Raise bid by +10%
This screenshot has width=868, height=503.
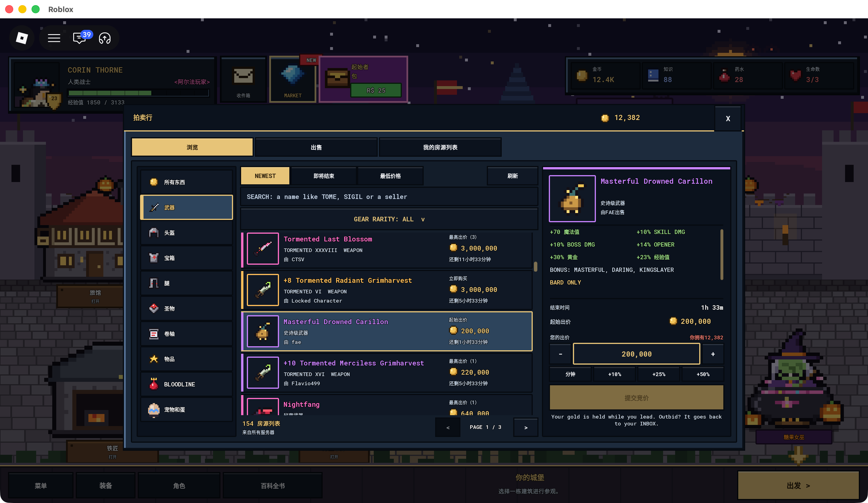coord(614,374)
